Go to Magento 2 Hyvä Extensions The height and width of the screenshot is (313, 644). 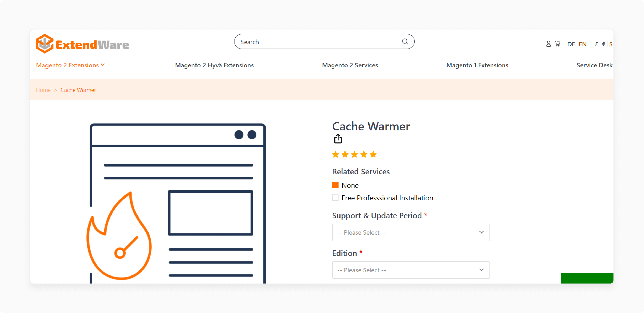pyautogui.click(x=214, y=65)
